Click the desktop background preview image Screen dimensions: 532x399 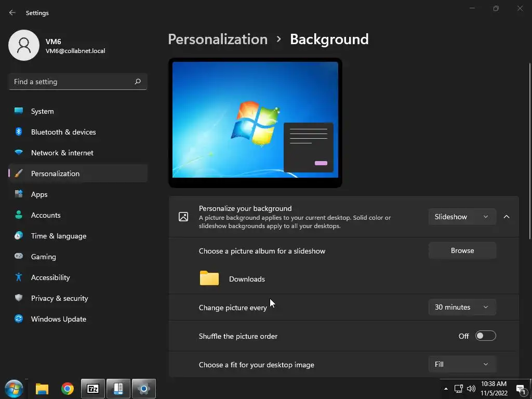[255, 119]
